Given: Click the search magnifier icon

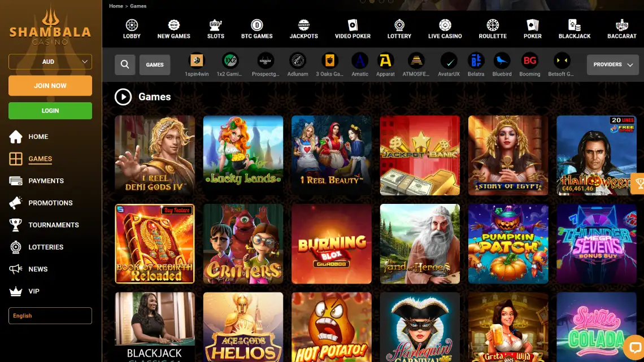Looking at the screenshot, I should [x=125, y=64].
